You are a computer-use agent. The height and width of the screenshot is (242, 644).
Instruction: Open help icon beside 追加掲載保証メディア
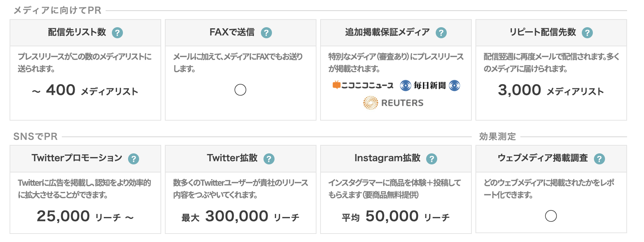(x=441, y=33)
